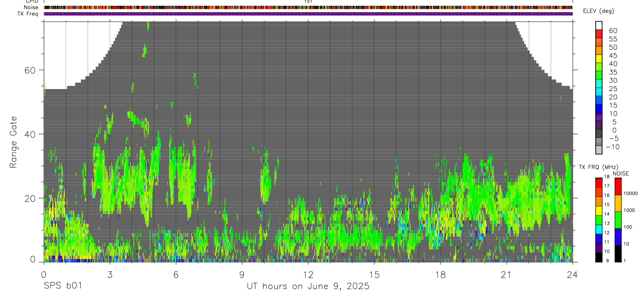
Task: Click the NOISE legend title
Action: click(621, 173)
